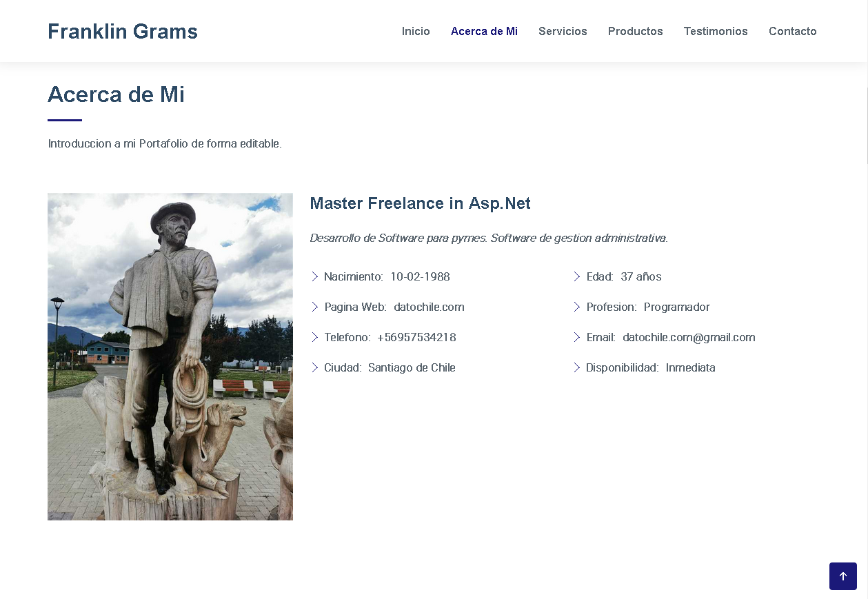Navigate to Testimonios

pos(716,32)
